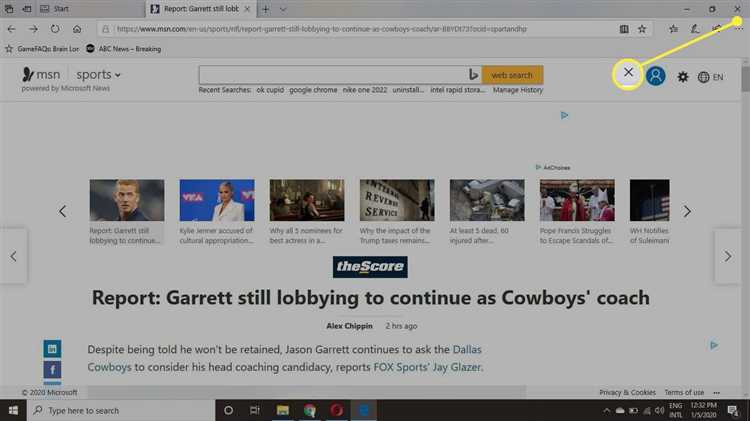Open a new browser tab
The image size is (750, 421).
pos(266,9)
